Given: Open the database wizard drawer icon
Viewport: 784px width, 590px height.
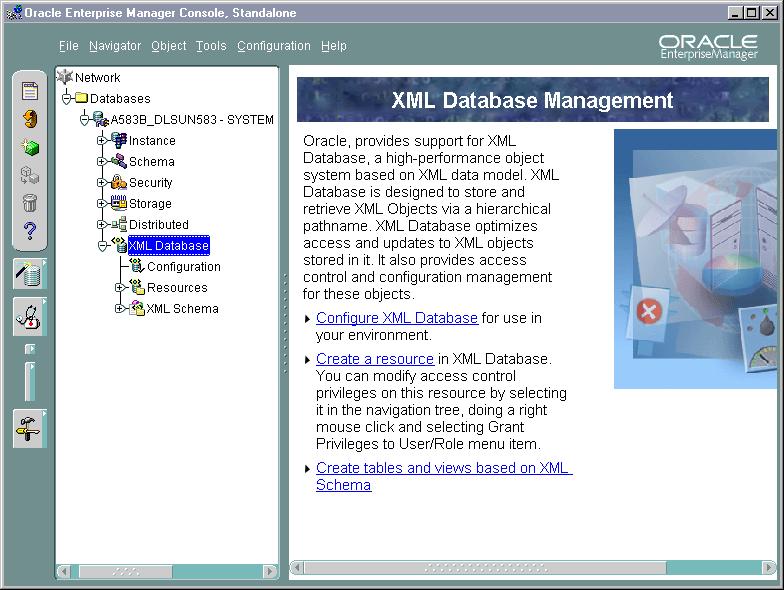Looking at the screenshot, I should pyautogui.click(x=30, y=274).
